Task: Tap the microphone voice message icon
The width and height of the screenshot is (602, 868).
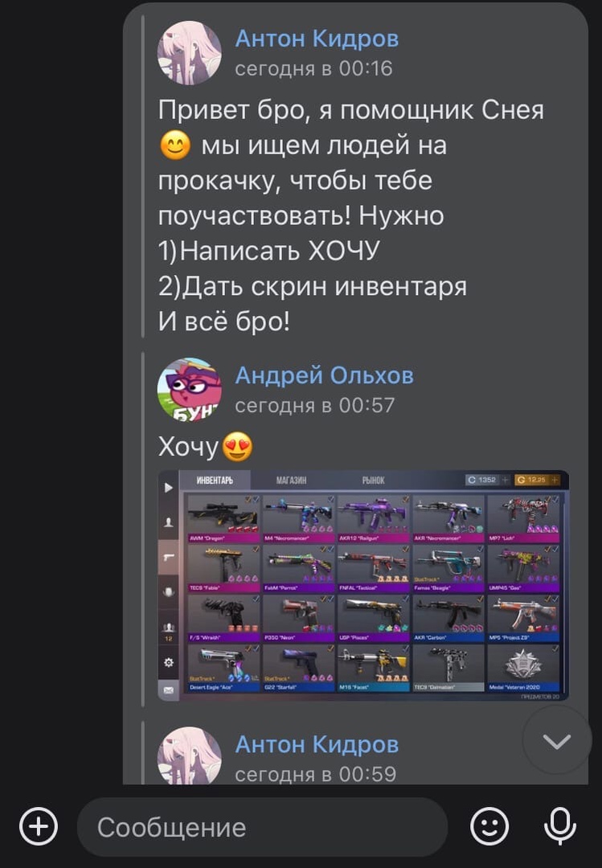Action: [x=560, y=826]
